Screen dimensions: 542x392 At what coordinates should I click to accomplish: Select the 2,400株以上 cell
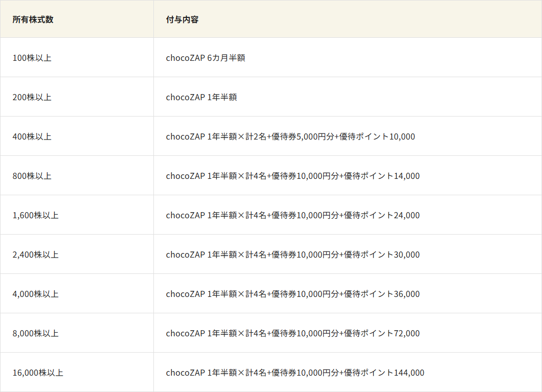pos(35,255)
